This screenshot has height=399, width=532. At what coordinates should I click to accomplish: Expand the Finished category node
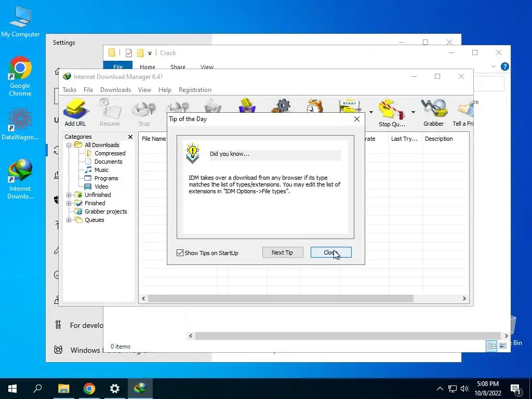coord(69,203)
